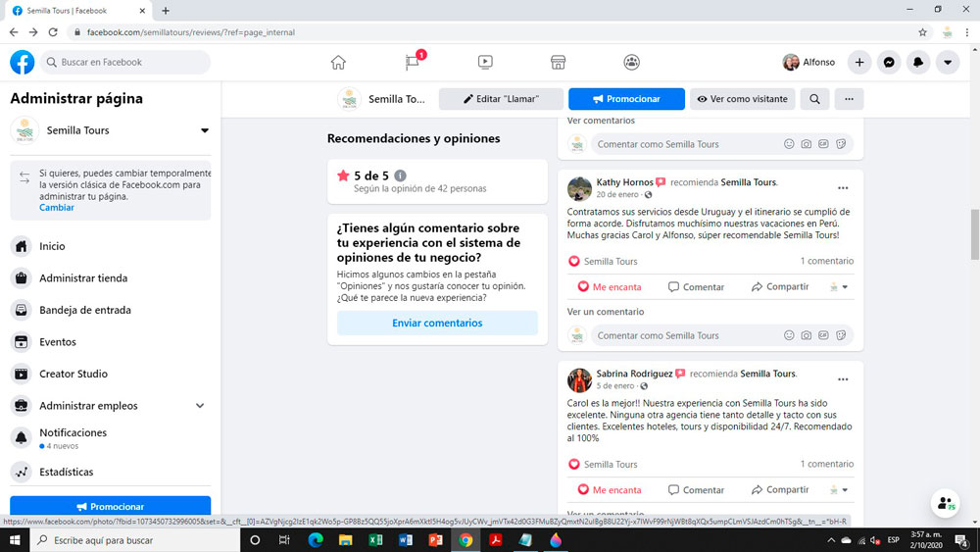This screenshot has height=552, width=980.
Task: Focus the Buscar en Facebook search field
Action: 125,62
